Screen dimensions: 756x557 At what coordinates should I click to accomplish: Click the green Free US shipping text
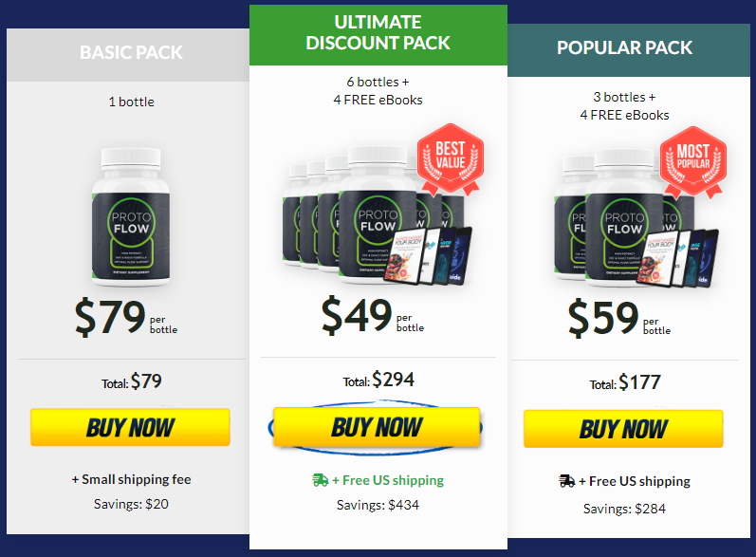[388, 480]
